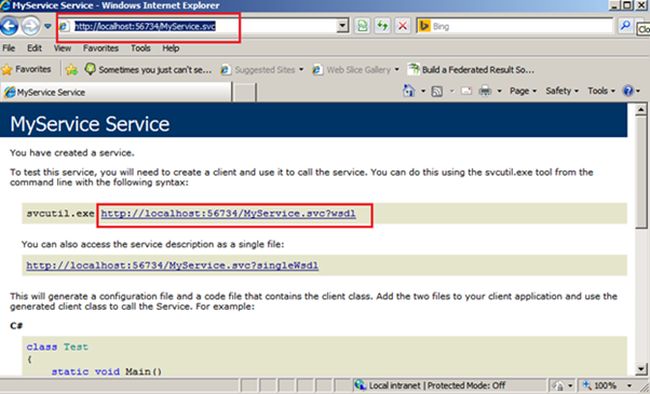The width and height of the screenshot is (650, 394).
Task: Click the browser Forward arrow button
Action: (31, 27)
